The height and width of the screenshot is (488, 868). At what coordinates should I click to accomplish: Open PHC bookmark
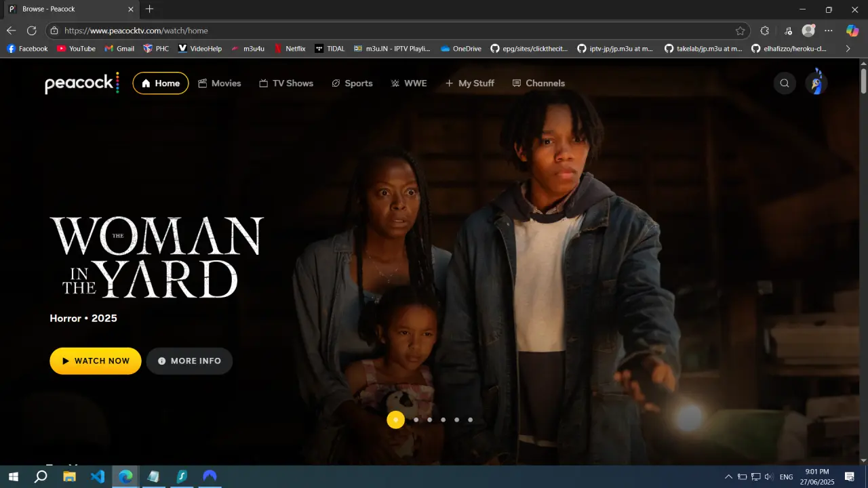[156, 49]
